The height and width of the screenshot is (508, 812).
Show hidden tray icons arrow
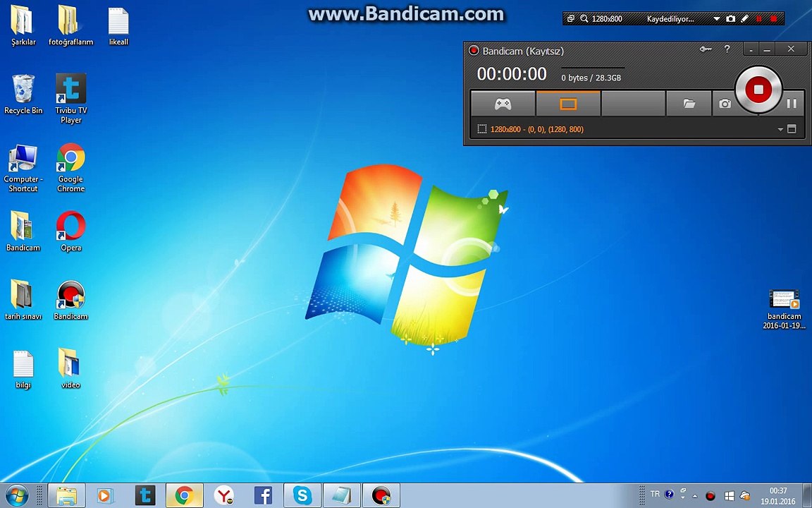tap(695, 496)
